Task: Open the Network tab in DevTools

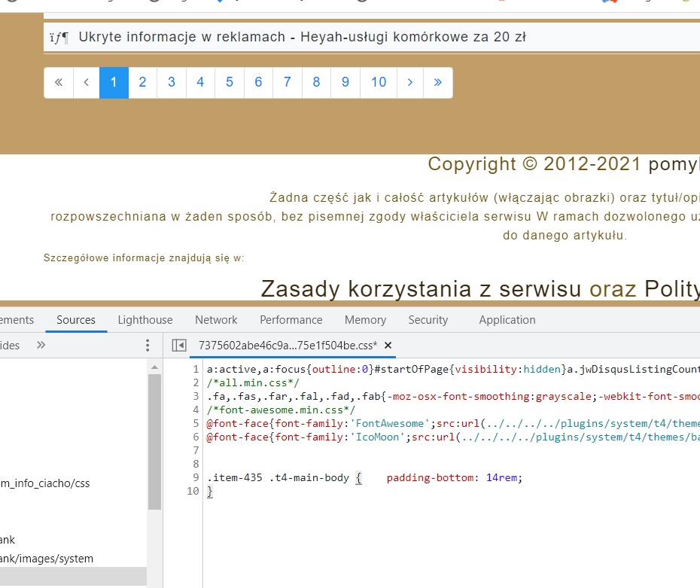Action: pos(216,320)
